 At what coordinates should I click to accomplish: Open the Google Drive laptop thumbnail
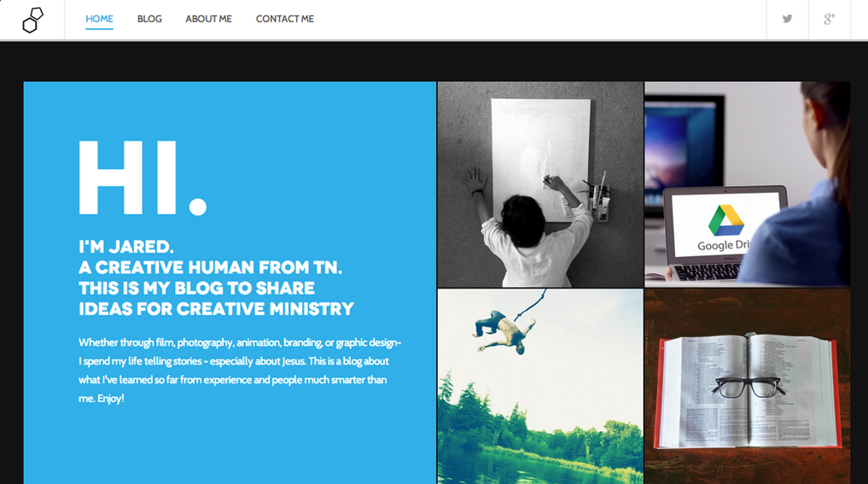pyautogui.click(x=748, y=184)
